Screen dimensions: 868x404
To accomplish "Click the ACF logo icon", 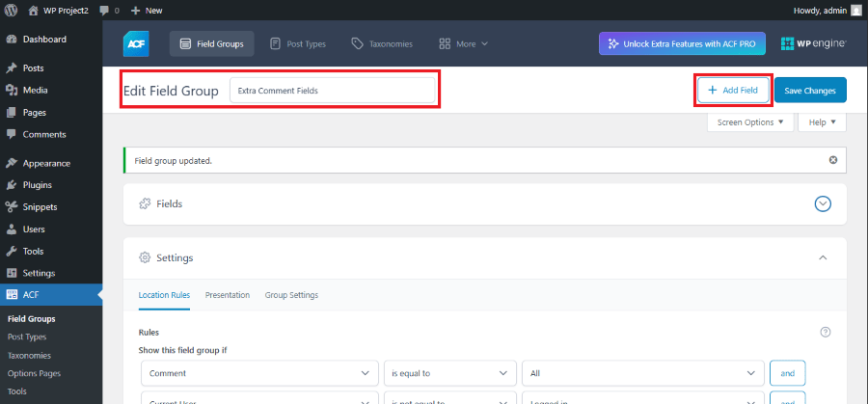I will [135, 43].
